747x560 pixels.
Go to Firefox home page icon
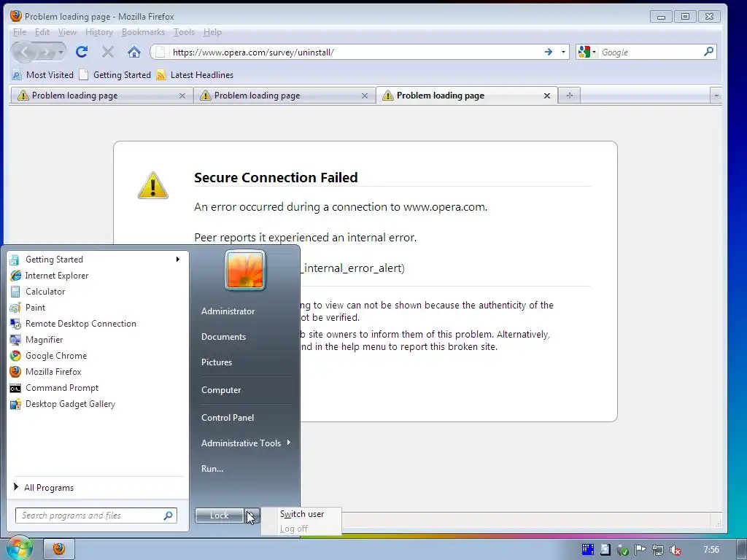click(x=134, y=52)
